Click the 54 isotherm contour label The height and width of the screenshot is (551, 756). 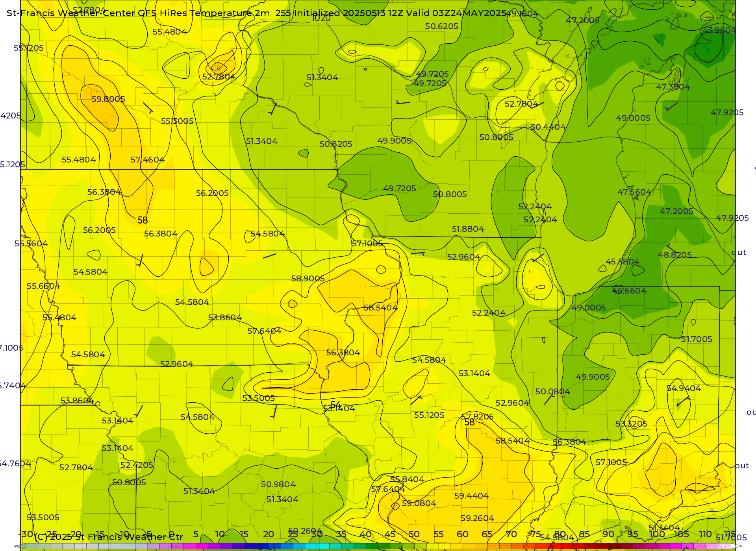(x=335, y=405)
